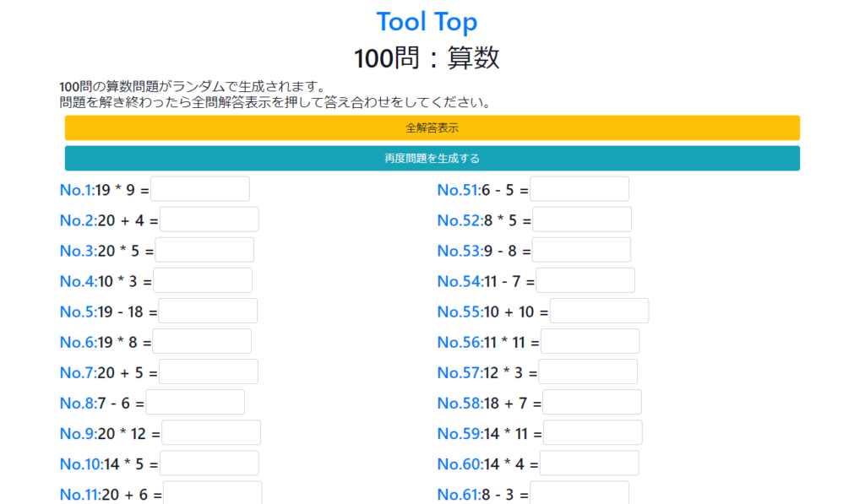Focus the answer field for No.1 19 * 9
The width and height of the screenshot is (865, 504).
(199, 189)
